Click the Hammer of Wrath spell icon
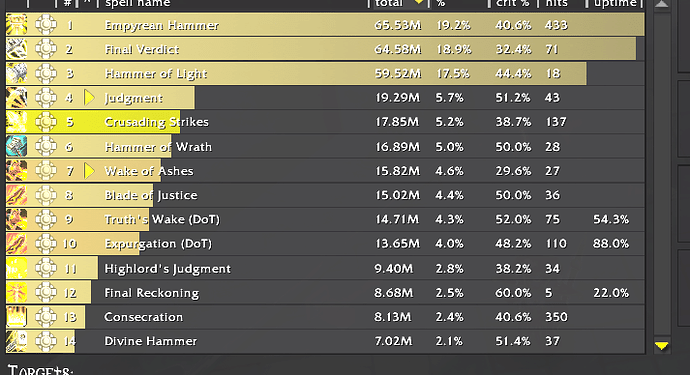Viewport: 690px width, 375px height. pos(16,146)
